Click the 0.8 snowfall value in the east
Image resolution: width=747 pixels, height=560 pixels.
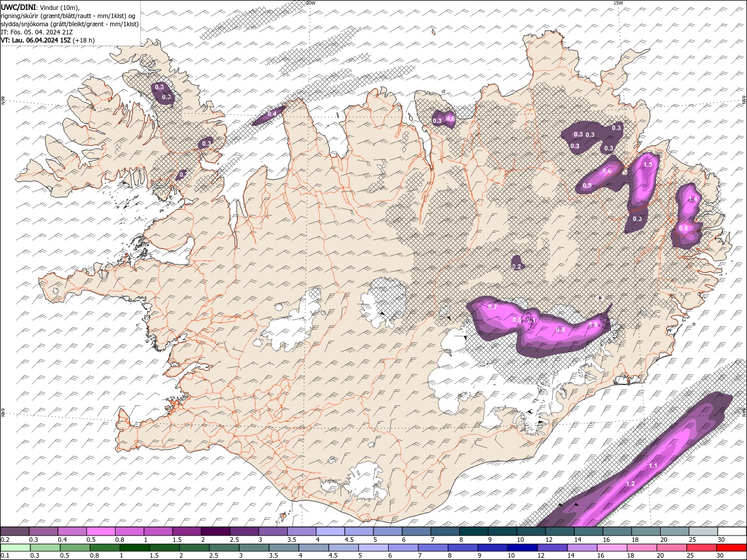[x=683, y=228]
